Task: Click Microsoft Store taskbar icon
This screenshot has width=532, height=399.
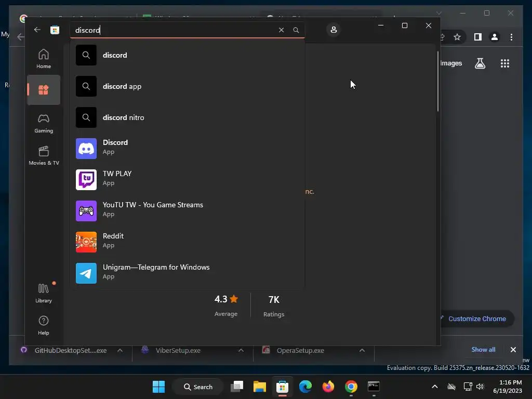Action: click(x=282, y=387)
